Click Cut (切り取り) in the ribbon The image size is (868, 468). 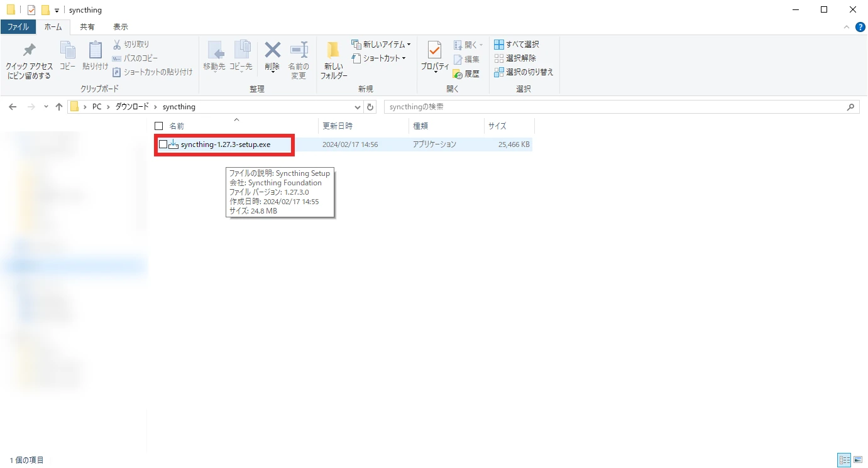[131, 45]
